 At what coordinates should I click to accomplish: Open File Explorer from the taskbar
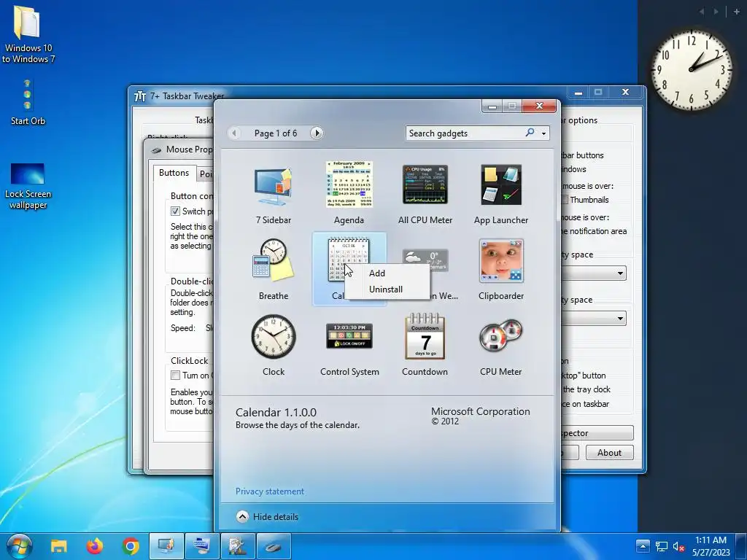pyautogui.click(x=59, y=546)
